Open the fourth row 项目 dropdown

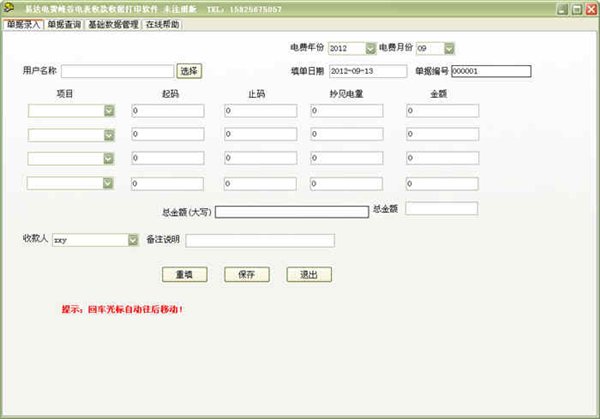pos(108,183)
